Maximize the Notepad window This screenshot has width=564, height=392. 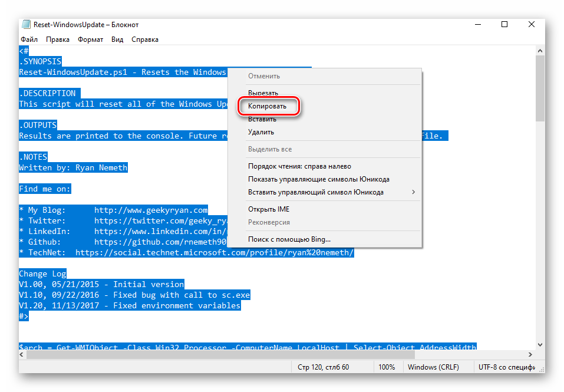(x=504, y=25)
